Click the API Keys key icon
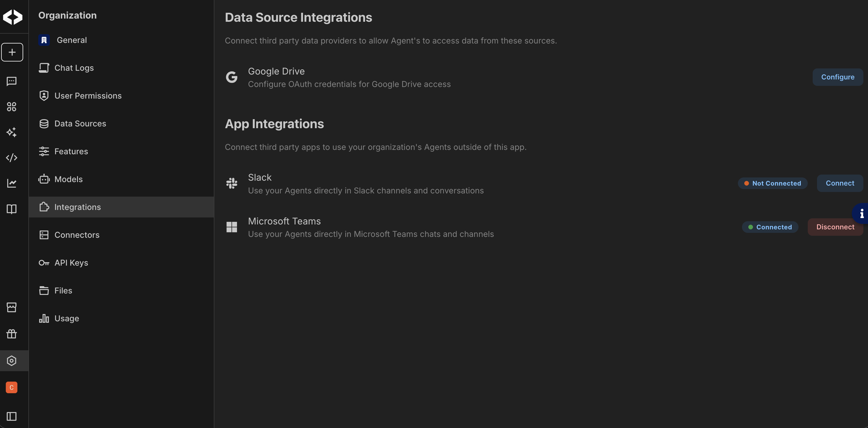 tap(44, 263)
